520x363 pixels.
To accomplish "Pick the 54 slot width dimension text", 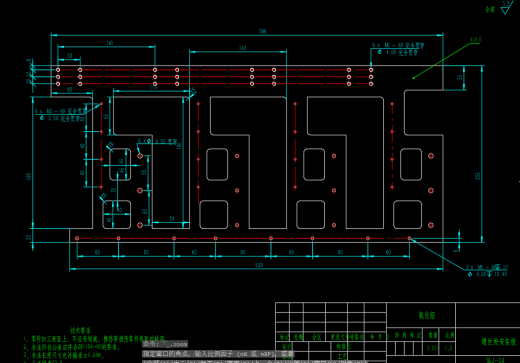I will [172, 218].
